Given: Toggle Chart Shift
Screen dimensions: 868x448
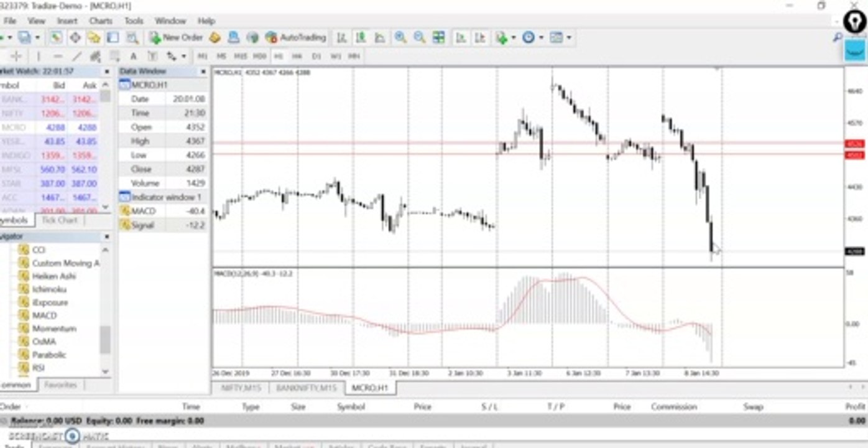Looking at the screenshot, I should [x=480, y=37].
